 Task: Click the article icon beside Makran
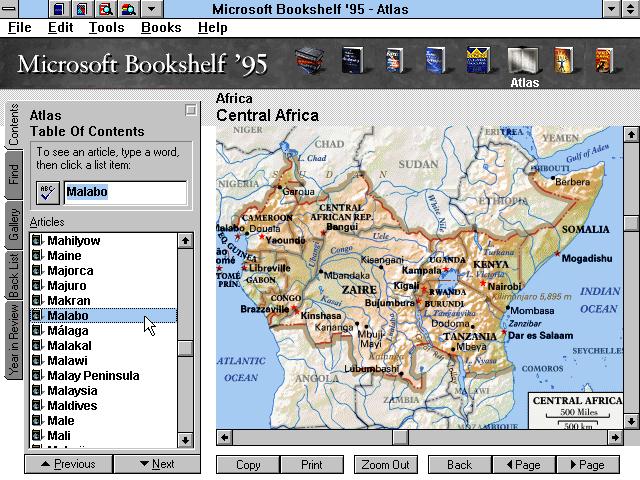(37, 300)
